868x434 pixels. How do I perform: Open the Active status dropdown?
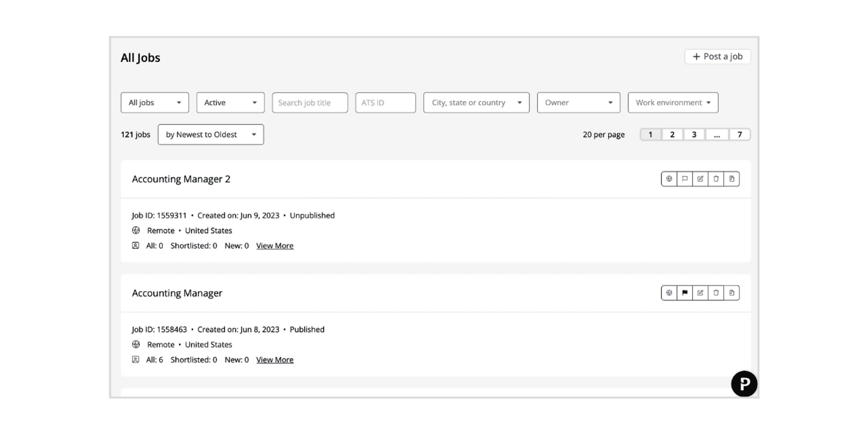coord(231,103)
